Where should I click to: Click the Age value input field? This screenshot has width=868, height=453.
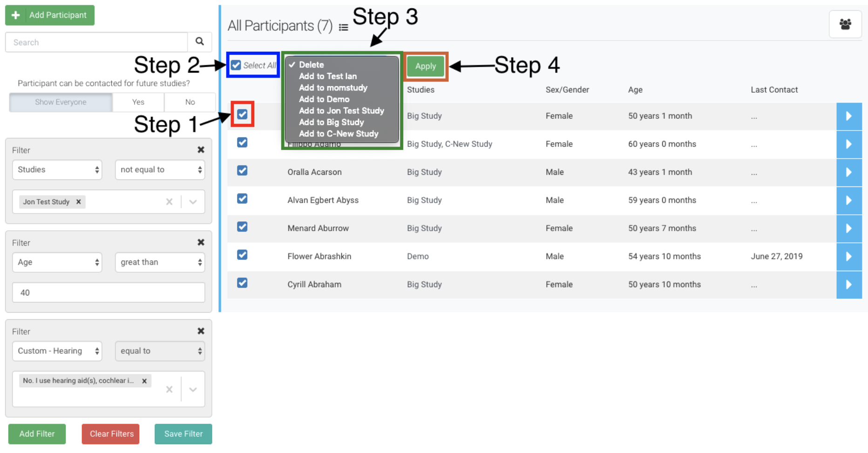pyautogui.click(x=108, y=293)
